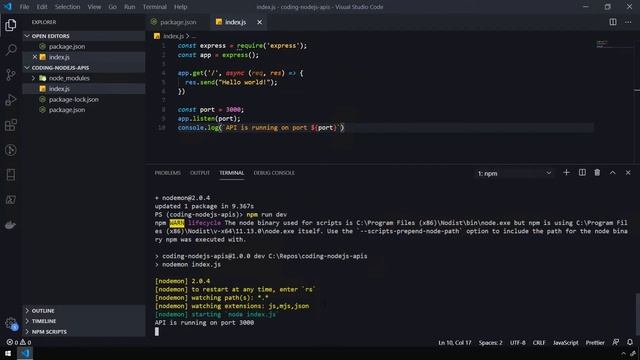Expand the NPM Scripts section
The width and height of the screenshot is (640, 360).
pyautogui.click(x=84, y=332)
